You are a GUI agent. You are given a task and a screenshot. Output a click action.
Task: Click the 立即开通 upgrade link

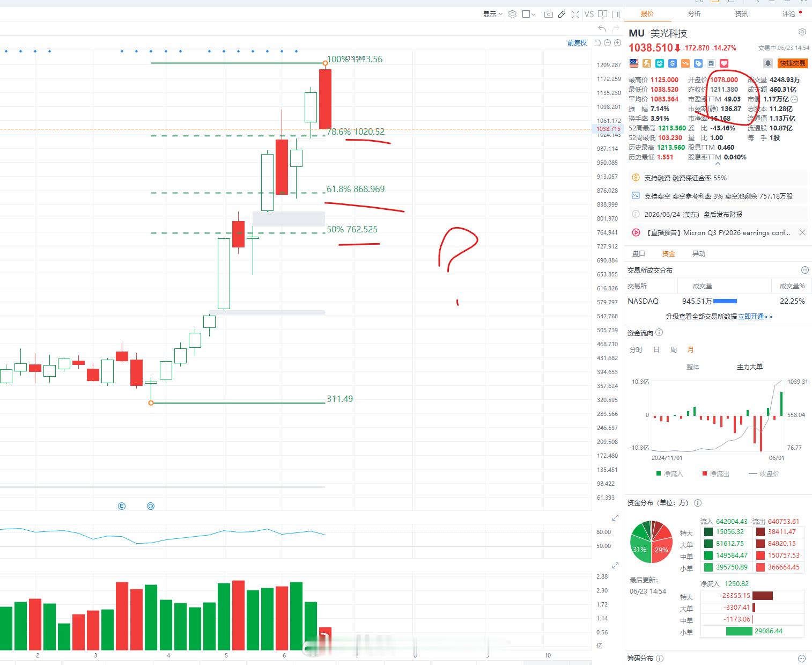click(x=755, y=317)
